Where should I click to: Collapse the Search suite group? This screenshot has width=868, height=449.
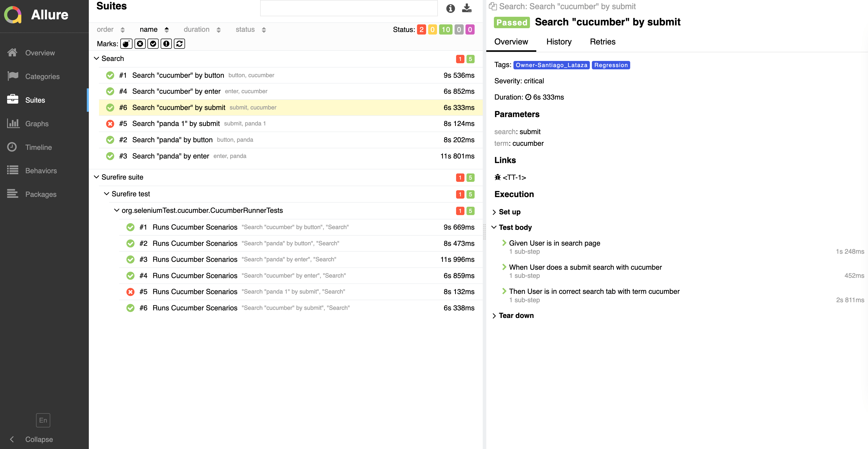[x=96, y=59]
